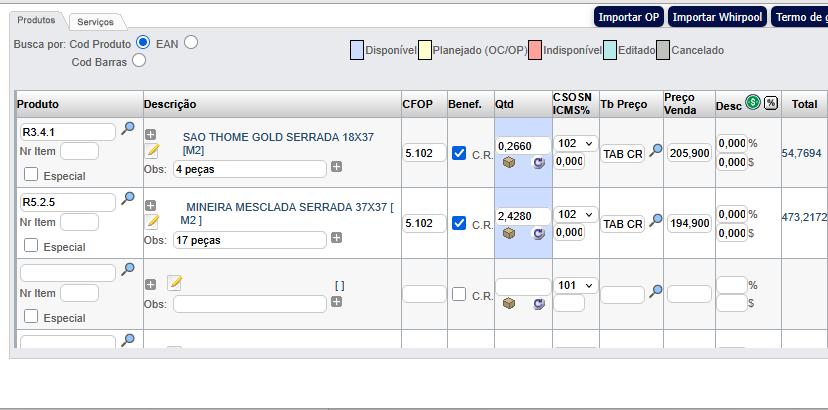Image resolution: width=828 pixels, height=410 pixels.
Task: Click the box package icon under quantity 2,4280
Action: [509, 233]
